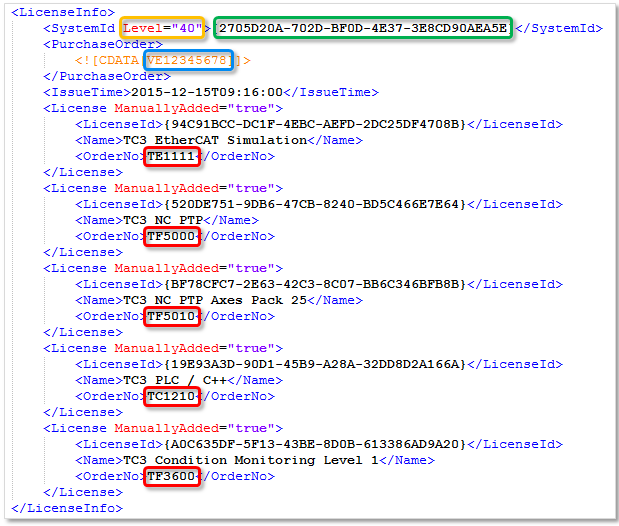This screenshot has width=619, height=526.
Task: Click the closing LicenseInfo tag
Action: [67, 508]
